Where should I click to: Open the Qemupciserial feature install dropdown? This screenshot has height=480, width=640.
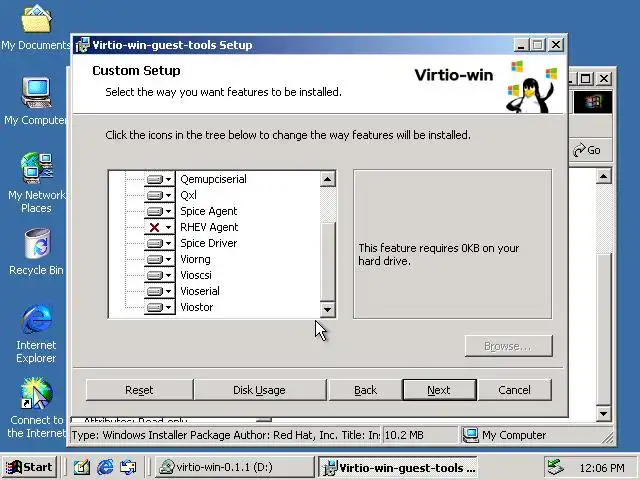[x=160, y=179]
